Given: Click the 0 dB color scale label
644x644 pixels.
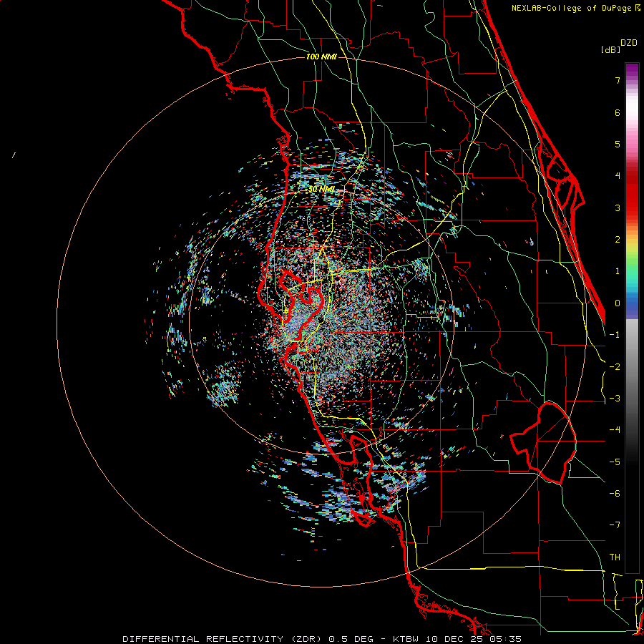Looking at the screenshot, I should click(x=618, y=303).
